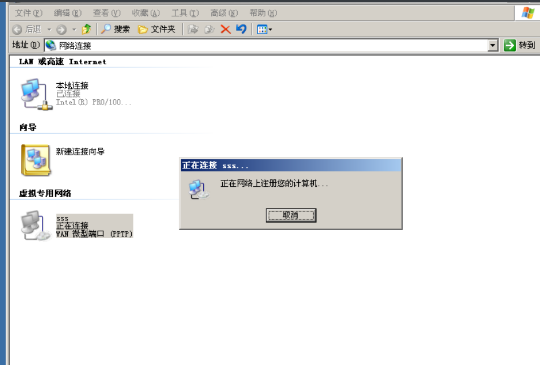Select the 本地连接 network icon

click(36, 94)
